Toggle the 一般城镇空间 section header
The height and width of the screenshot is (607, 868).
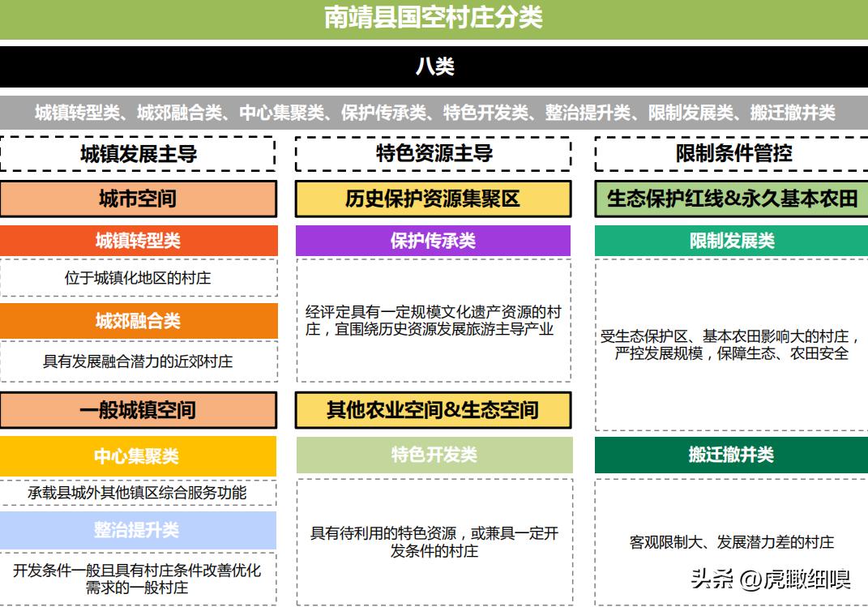(x=138, y=411)
